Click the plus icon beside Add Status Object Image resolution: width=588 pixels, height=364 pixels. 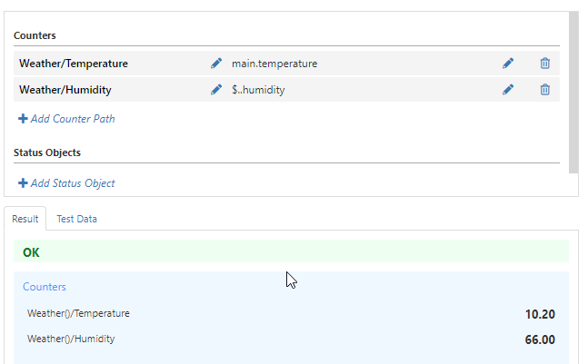coord(23,183)
